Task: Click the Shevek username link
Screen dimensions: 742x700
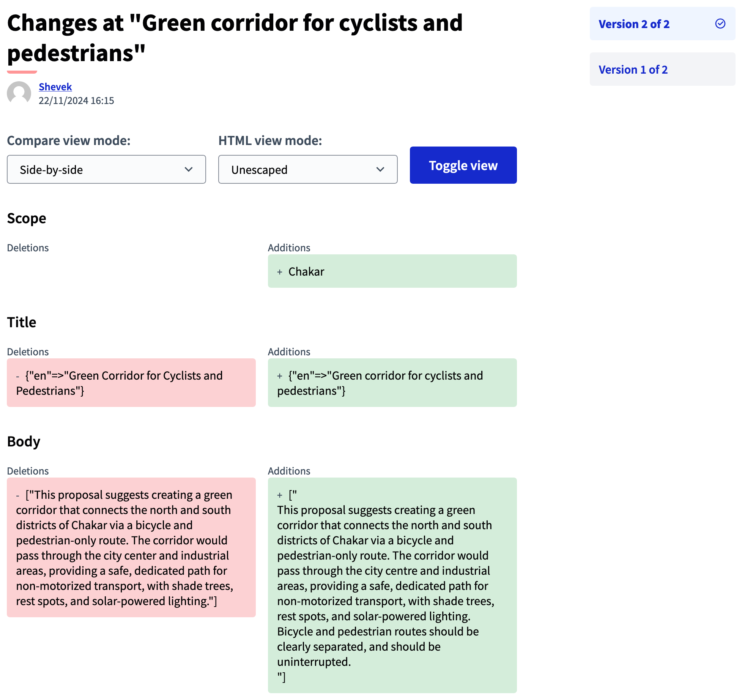Action: pyautogui.click(x=55, y=86)
